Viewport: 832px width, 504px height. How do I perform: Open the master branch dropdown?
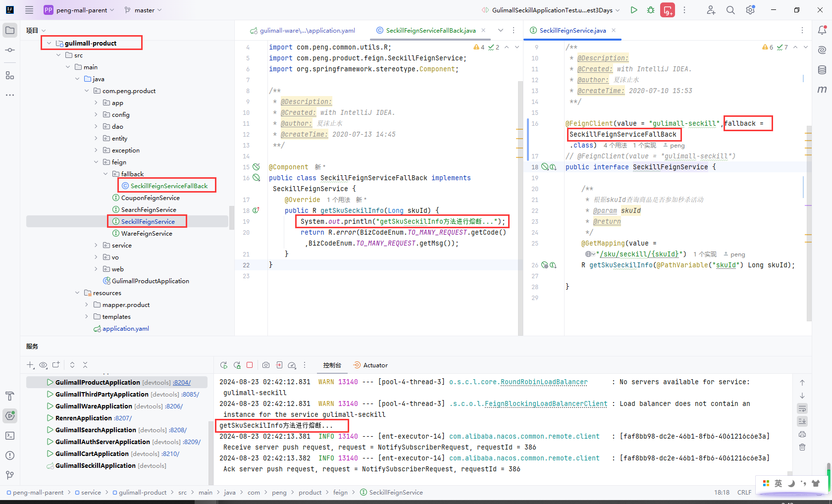[x=143, y=10]
